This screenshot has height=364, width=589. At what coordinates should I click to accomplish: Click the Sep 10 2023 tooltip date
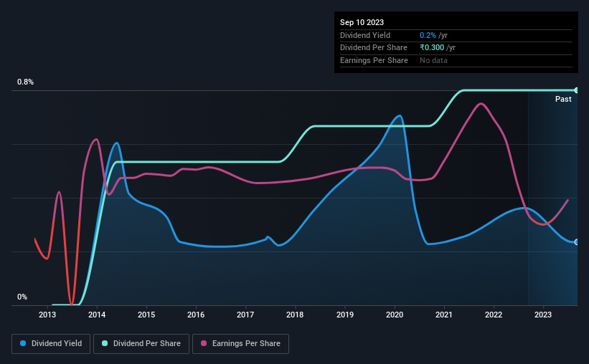[x=362, y=22]
